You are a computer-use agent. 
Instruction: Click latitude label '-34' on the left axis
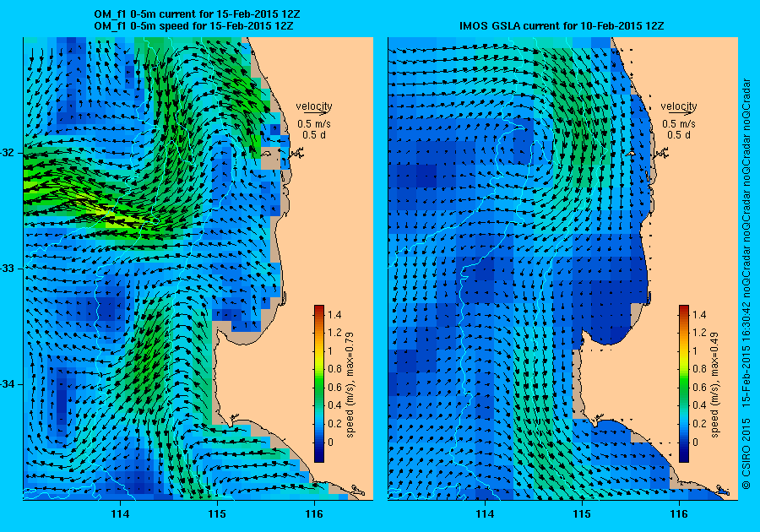coord(8,385)
